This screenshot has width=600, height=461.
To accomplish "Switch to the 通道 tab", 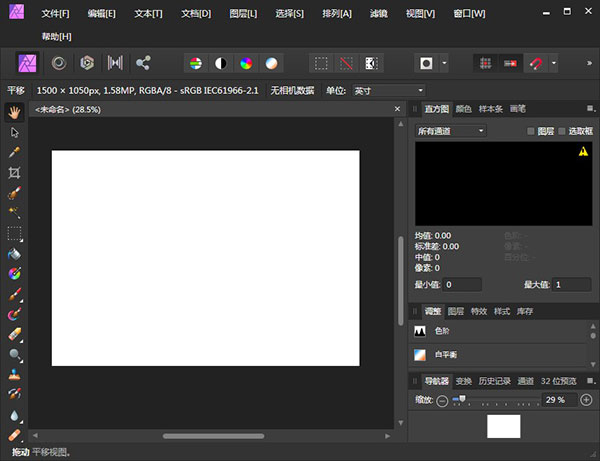I will point(525,381).
